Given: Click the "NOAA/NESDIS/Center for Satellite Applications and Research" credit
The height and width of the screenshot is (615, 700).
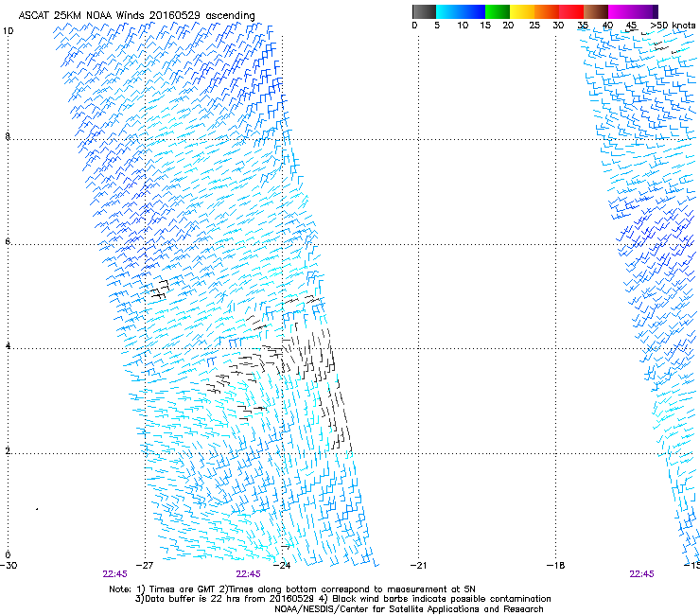Looking at the screenshot, I should [409, 609].
